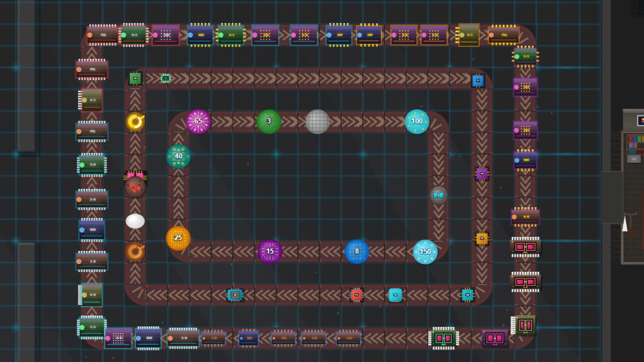Select the FUL chip in the top-left corner
Screen dimensions: 644x362
[x=102, y=35]
